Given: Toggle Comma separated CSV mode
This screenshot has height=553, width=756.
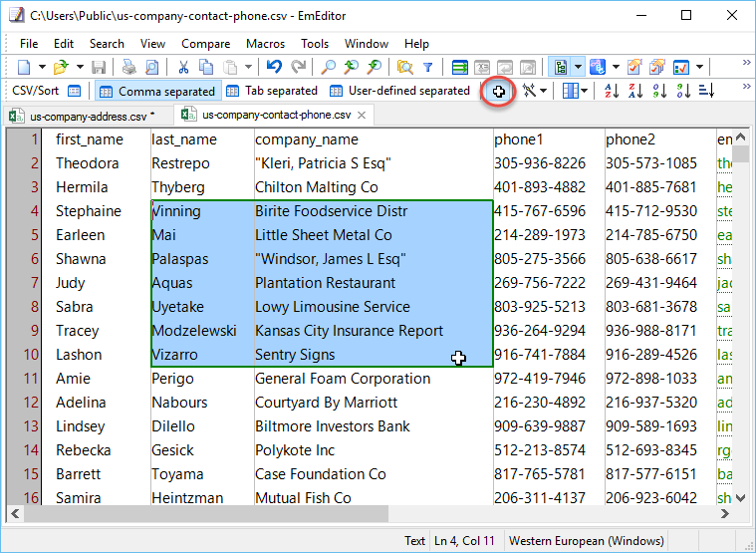Looking at the screenshot, I should pyautogui.click(x=157, y=91).
